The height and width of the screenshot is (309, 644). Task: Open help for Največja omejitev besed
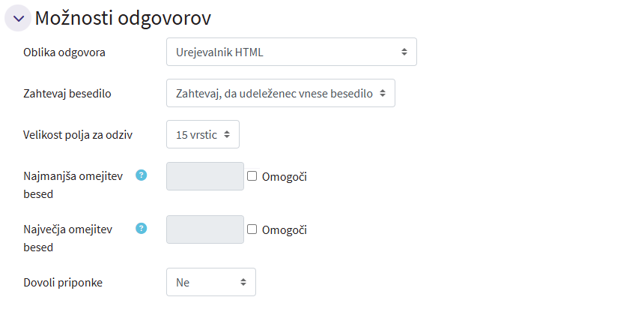pyautogui.click(x=141, y=229)
